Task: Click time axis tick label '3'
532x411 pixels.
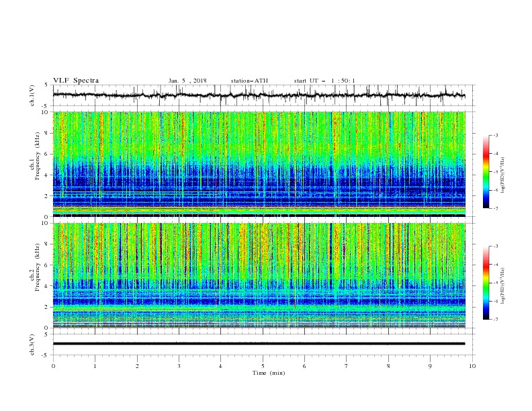Action: [x=179, y=366]
